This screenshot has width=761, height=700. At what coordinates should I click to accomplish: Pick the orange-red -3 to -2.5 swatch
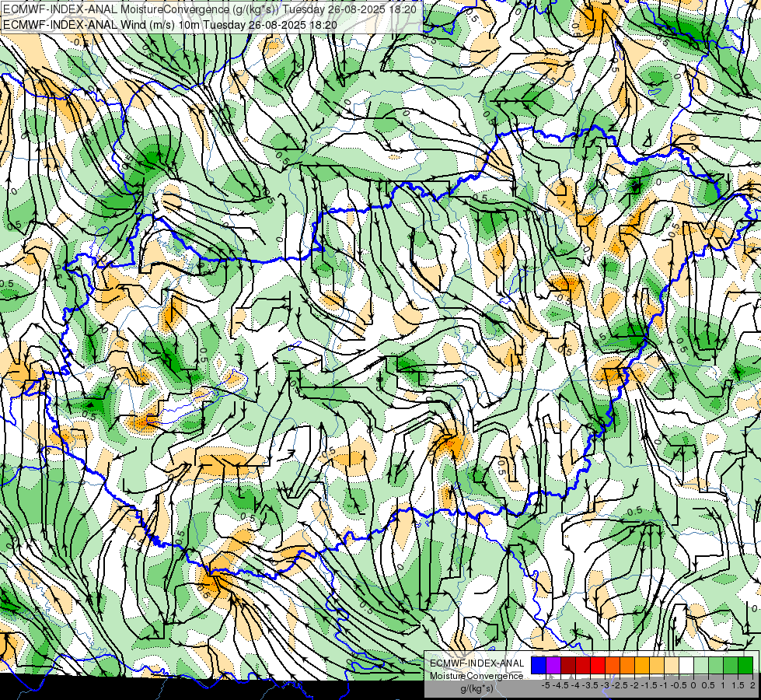(613, 666)
